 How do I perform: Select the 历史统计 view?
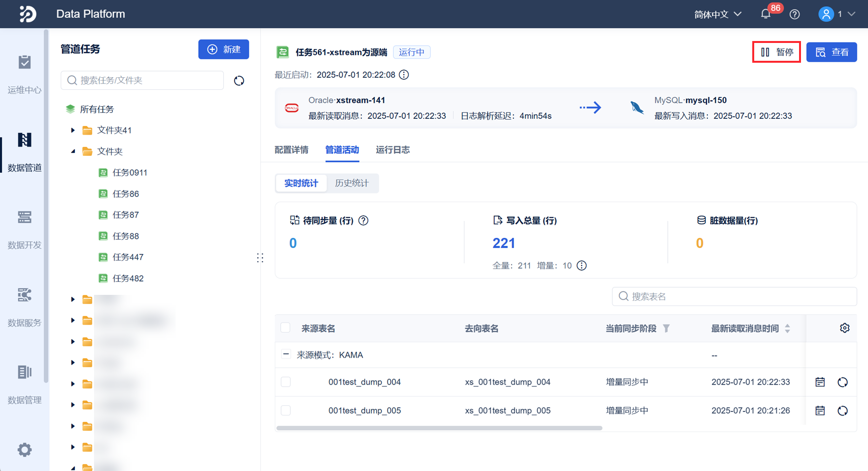pos(352,183)
